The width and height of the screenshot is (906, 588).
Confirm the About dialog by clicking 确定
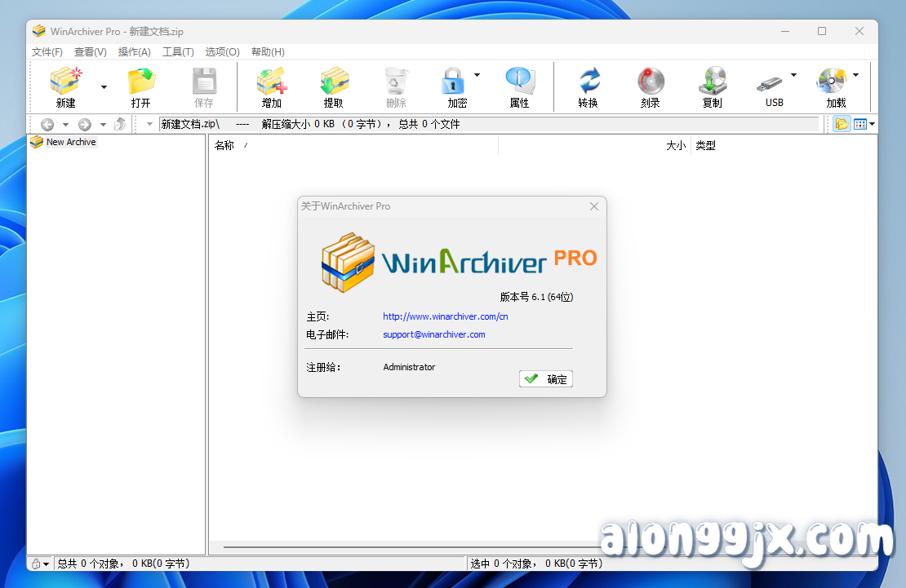[545, 378]
